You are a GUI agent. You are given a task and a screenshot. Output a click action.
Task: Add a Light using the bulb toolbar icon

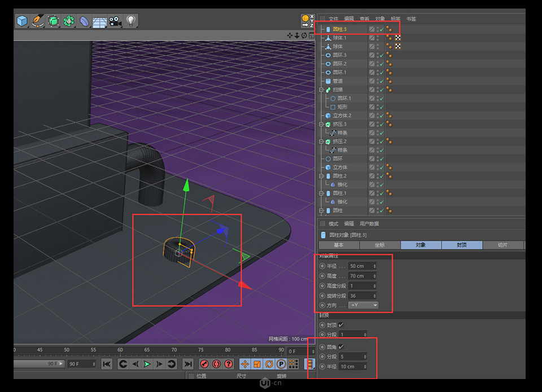[x=130, y=21]
